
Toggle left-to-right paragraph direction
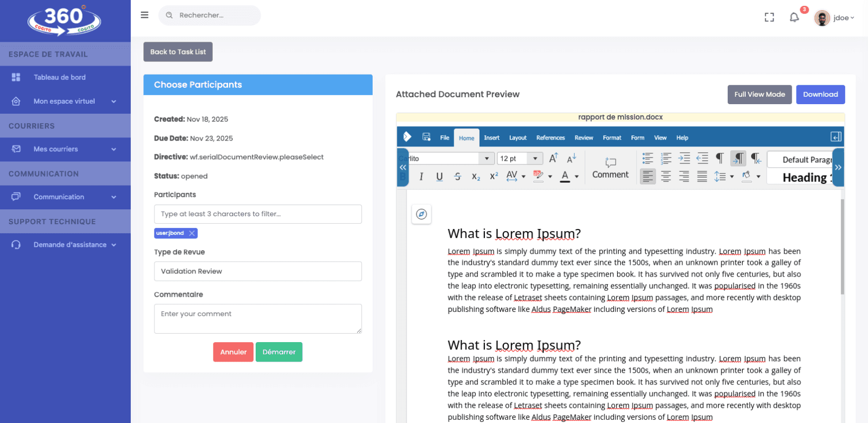pos(738,158)
